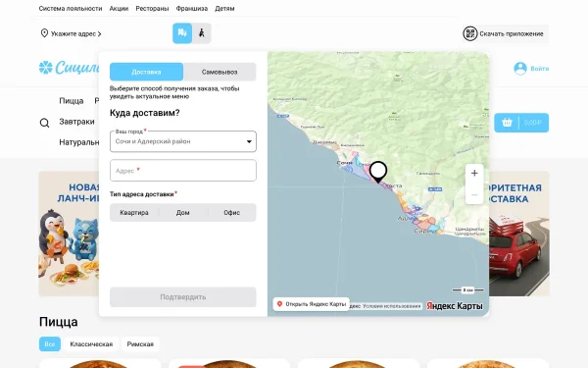
Task: Select the Классическая pizza filter tab
Action: click(x=91, y=344)
